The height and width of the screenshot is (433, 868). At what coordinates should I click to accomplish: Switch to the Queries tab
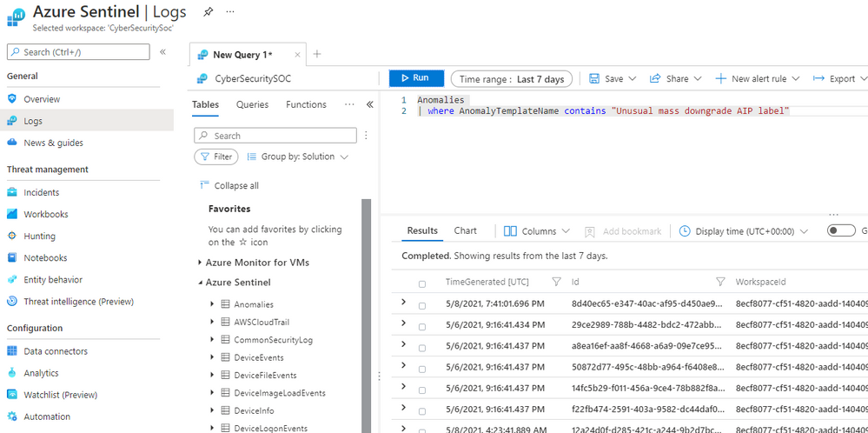point(253,104)
